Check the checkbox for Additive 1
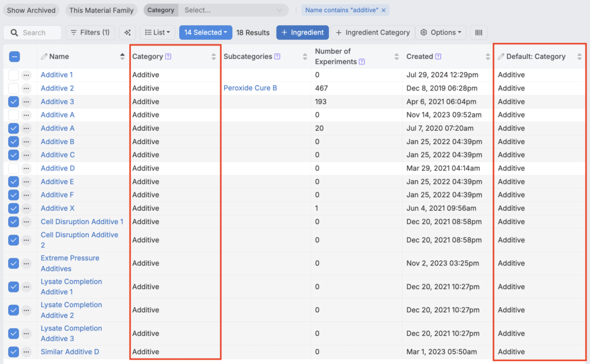The width and height of the screenshot is (590, 364). [x=14, y=75]
